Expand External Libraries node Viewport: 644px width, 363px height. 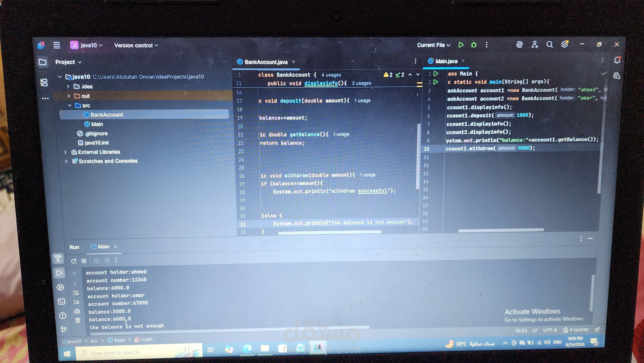tap(65, 152)
